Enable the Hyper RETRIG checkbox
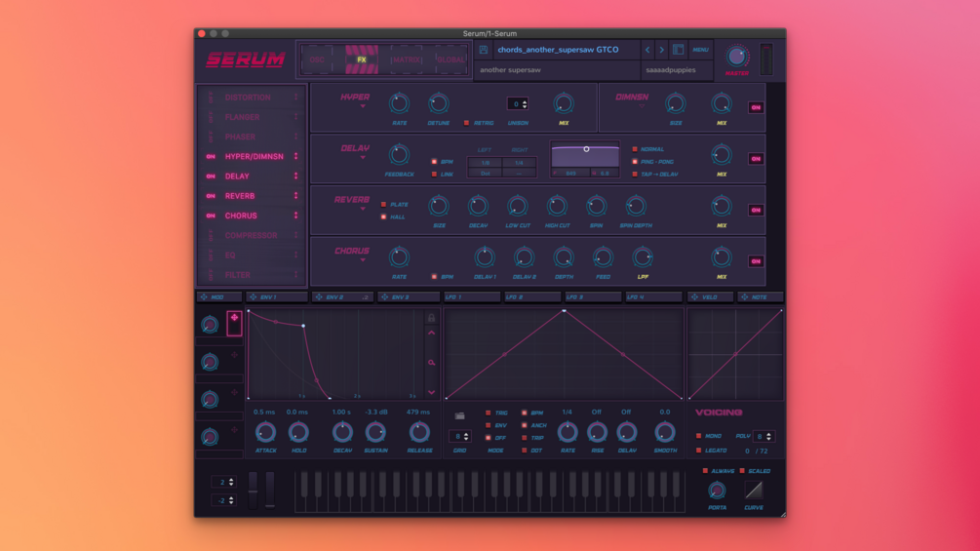 click(x=466, y=123)
